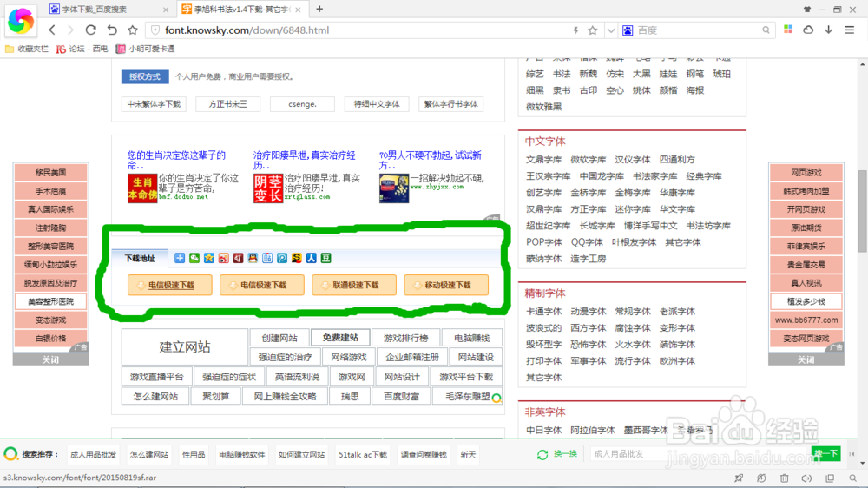Reload the page with the refresh icon
The image size is (868, 488).
(x=91, y=30)
